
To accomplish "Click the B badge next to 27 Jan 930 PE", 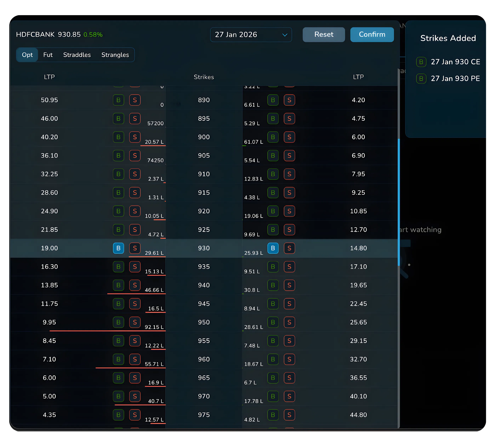I will click(x=421, y=79).
